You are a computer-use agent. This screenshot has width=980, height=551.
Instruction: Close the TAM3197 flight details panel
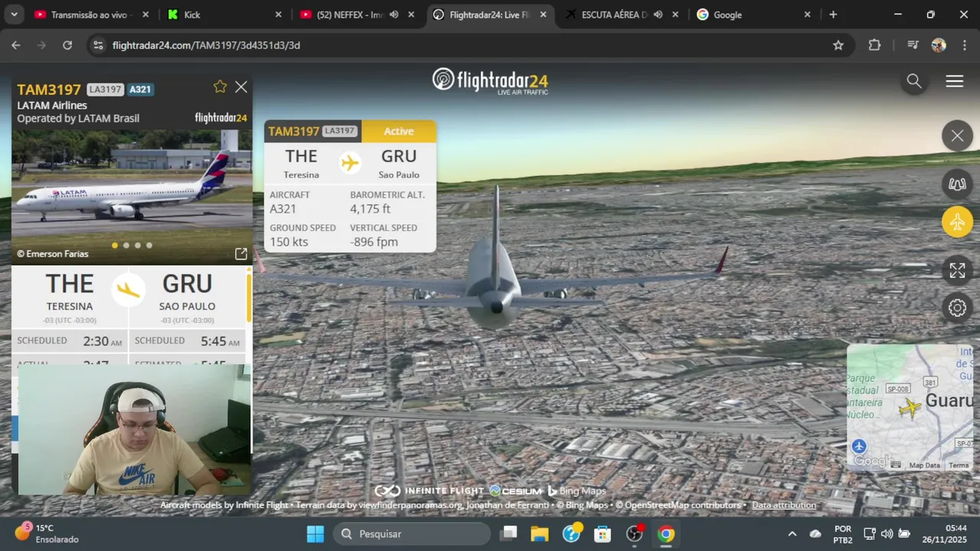click(241, 87)
